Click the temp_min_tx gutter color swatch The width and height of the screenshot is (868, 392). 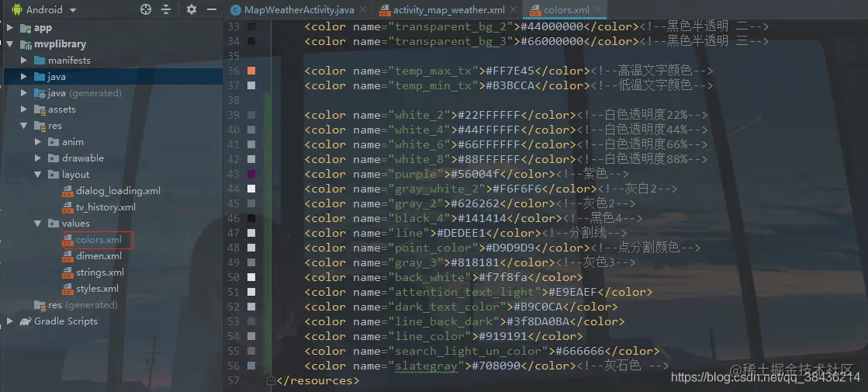tap(251, 85)
